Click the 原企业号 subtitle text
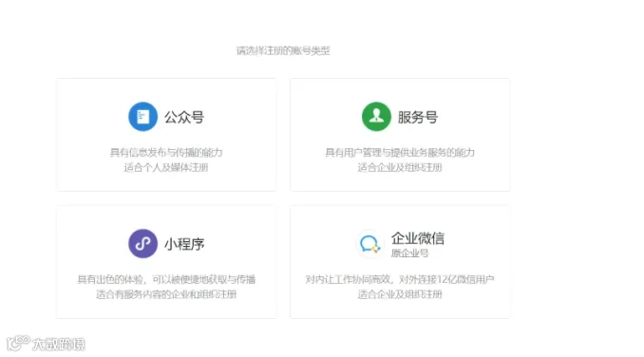The image size is (644, 357). (x=409, y=254)
